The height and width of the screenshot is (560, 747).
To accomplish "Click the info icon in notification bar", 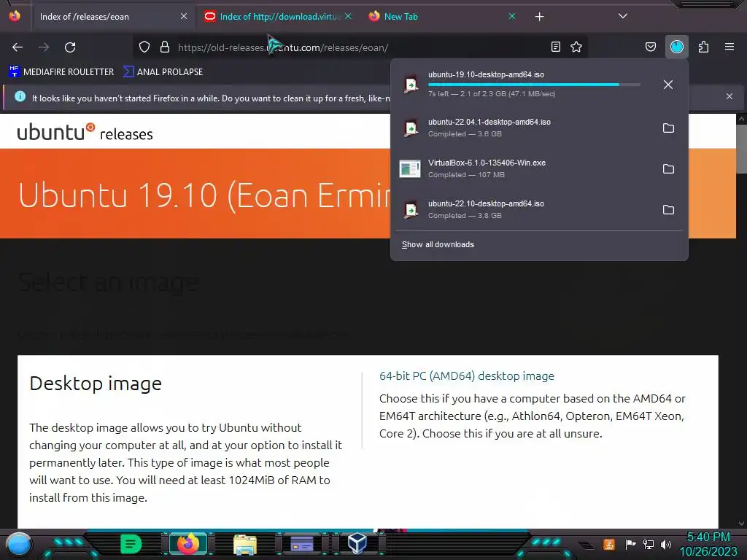I will pyautogui.click(x=20, y=97).
